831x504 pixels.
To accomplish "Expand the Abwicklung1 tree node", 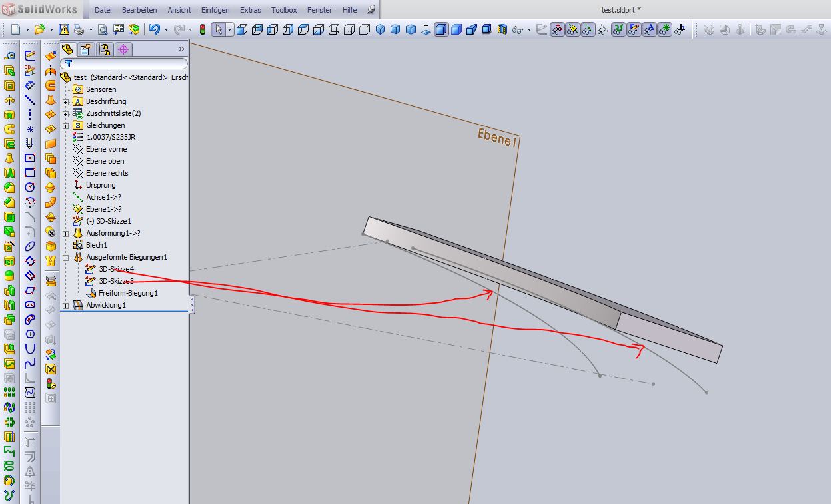I will click(x=66, y=306).
